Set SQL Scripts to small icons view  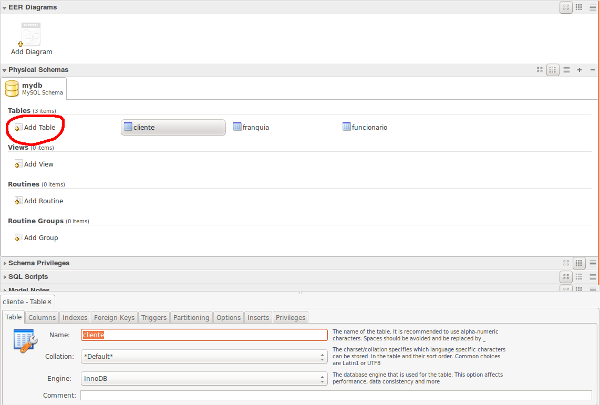(579, 276)
